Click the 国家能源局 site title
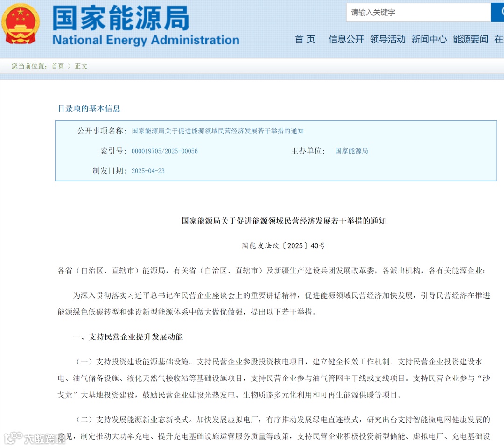This screenshot has width=504, height=448. pyautogui.click(x=121, y=18)
